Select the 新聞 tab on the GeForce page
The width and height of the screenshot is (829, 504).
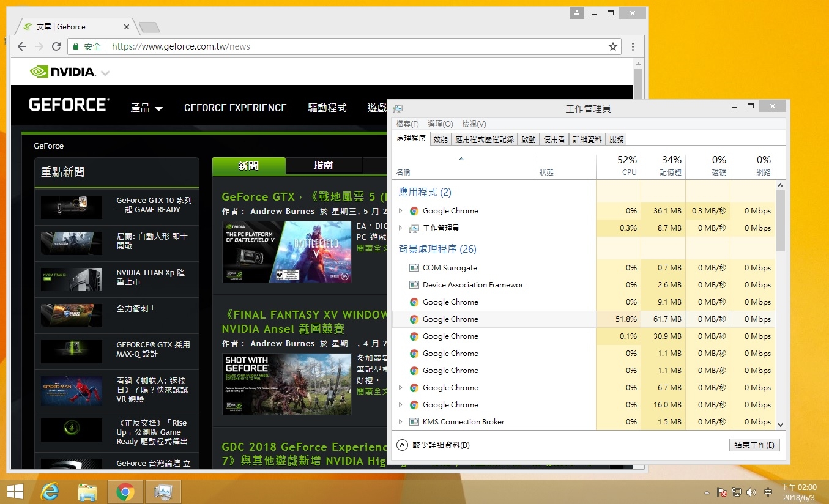pos(249,166)
